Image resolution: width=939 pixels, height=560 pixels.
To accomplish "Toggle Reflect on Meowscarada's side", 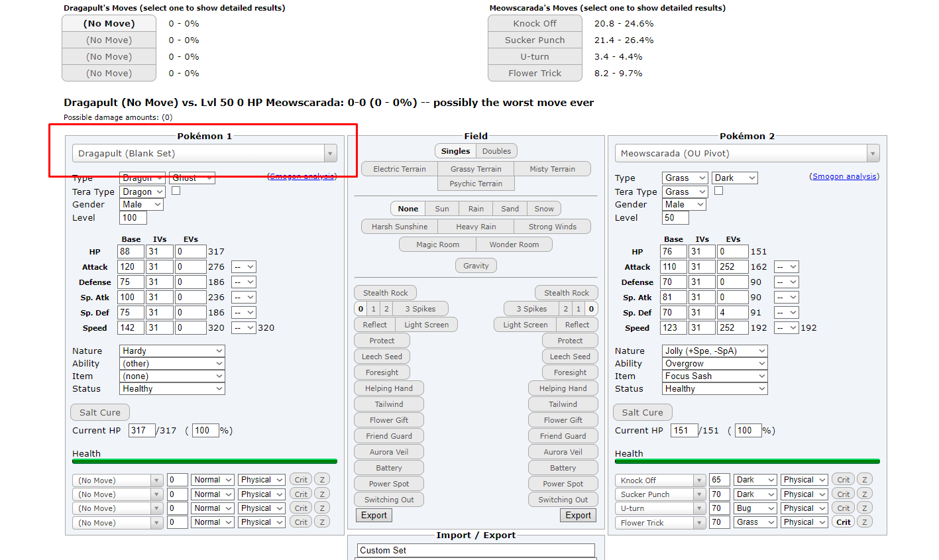I will click(577, 325).
